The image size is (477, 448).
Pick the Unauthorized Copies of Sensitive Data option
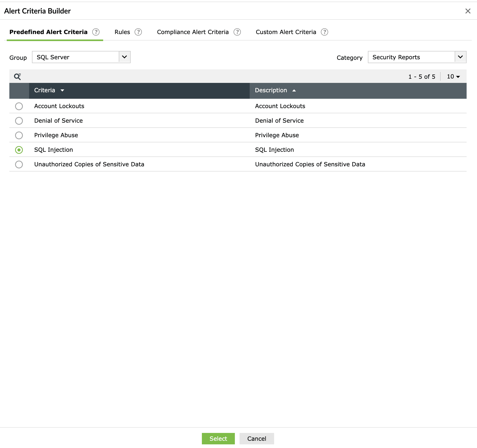click(19, 164)
